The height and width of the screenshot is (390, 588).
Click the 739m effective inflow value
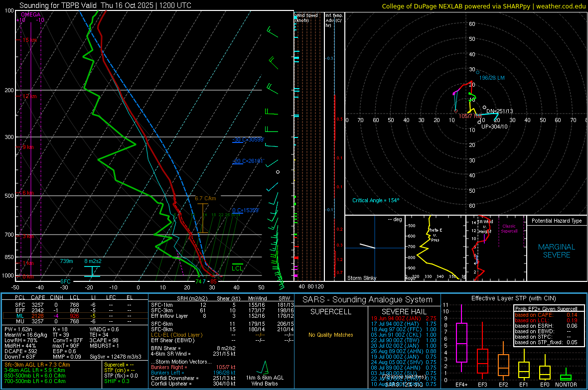coord(66,261)
